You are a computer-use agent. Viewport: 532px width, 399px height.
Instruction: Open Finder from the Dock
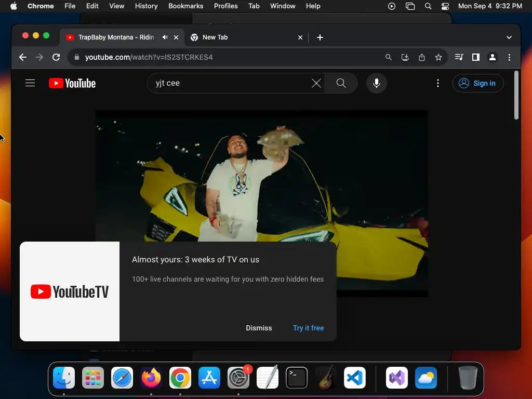[64, 378]
